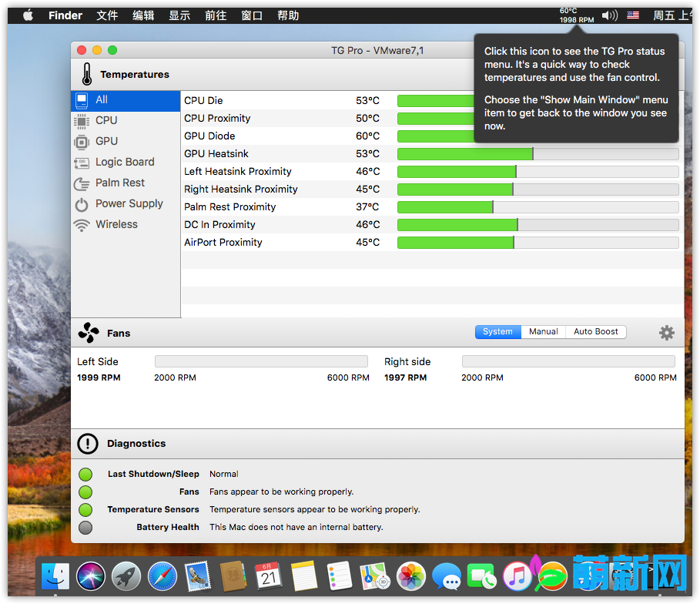Open Mail stamp icon in Dock
This screenshot has height=604, width=700.
(x=198, y=576)
